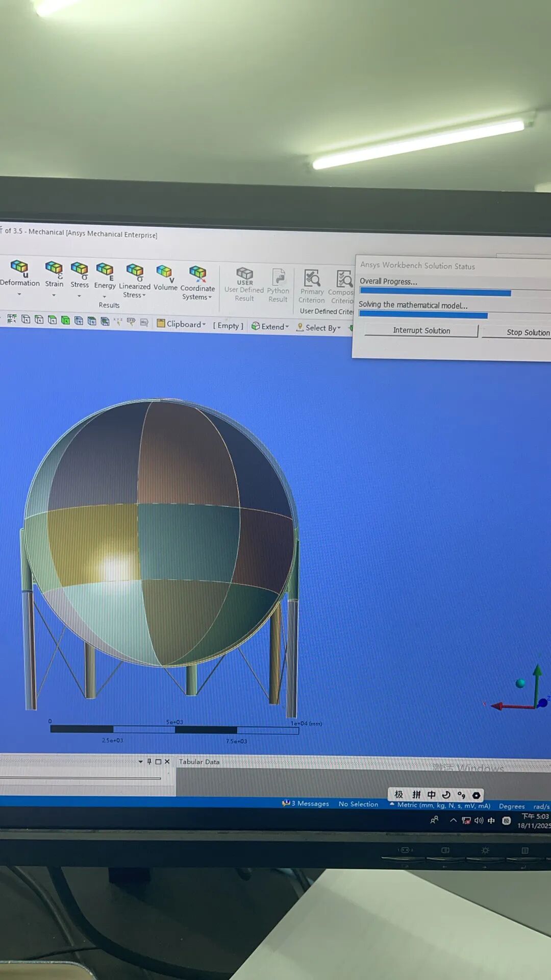Click the Interrupt Solution button

coord(421,331)
